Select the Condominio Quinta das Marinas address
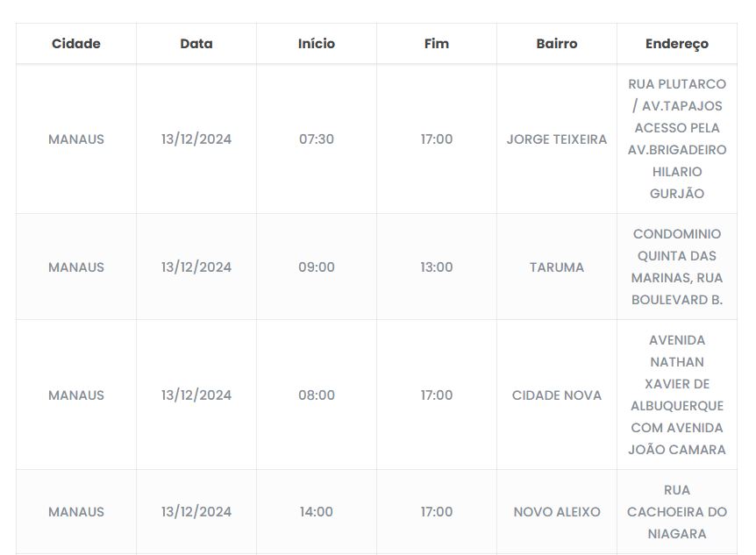 (x=677, y=267)
